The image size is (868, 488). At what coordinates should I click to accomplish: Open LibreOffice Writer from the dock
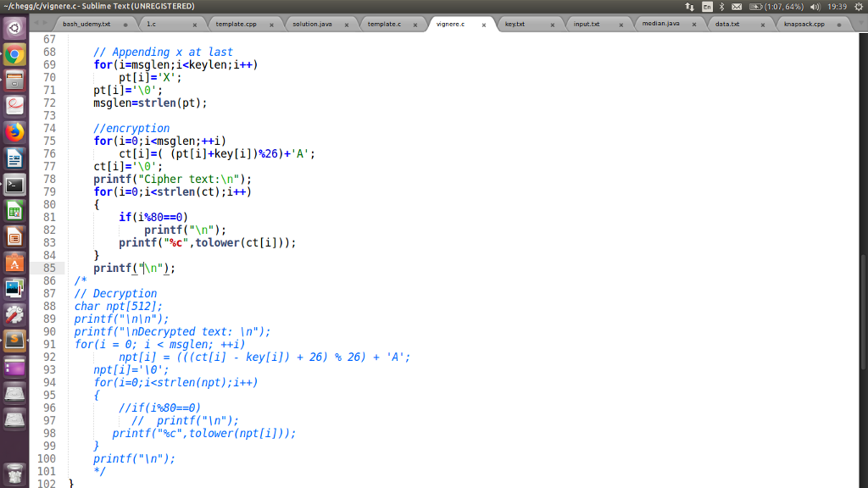(x=14, y=158)
